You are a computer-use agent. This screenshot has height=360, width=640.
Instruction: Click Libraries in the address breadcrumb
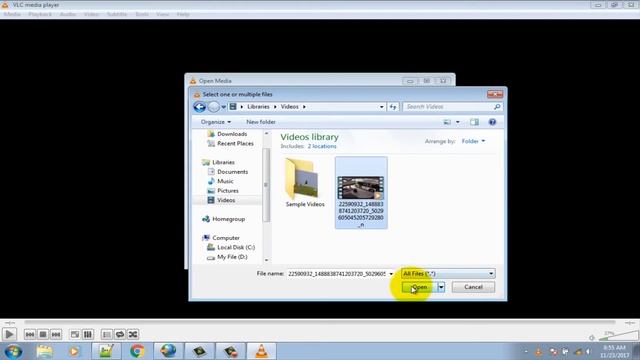[x=258, y=107]
